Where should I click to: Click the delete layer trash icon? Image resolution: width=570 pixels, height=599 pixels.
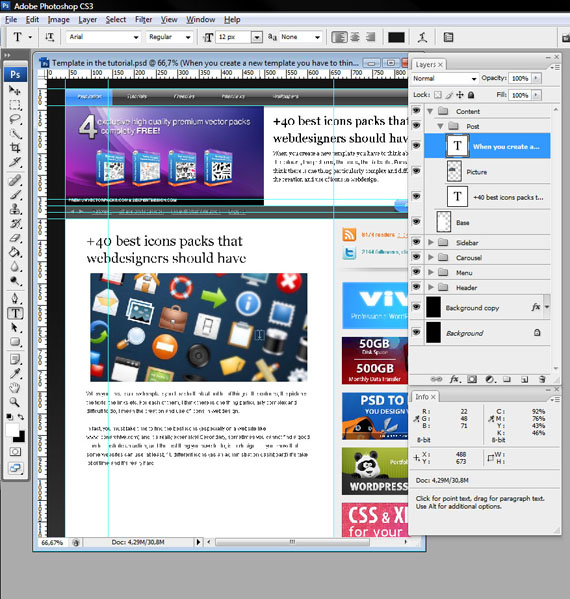click(x=542, y=379)
